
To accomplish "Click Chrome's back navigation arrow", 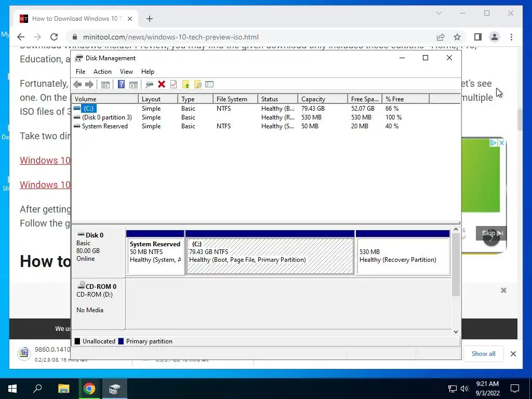I will pos(21,37).
